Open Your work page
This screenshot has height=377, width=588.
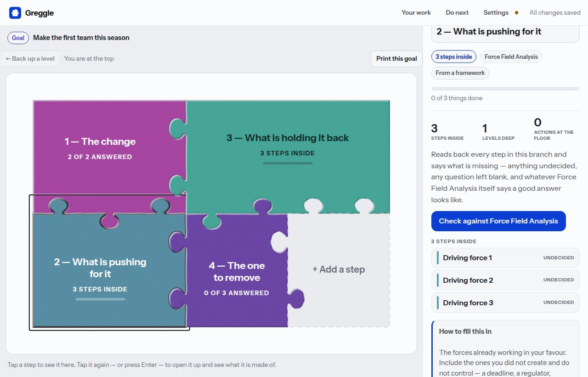tap(416, 13)
